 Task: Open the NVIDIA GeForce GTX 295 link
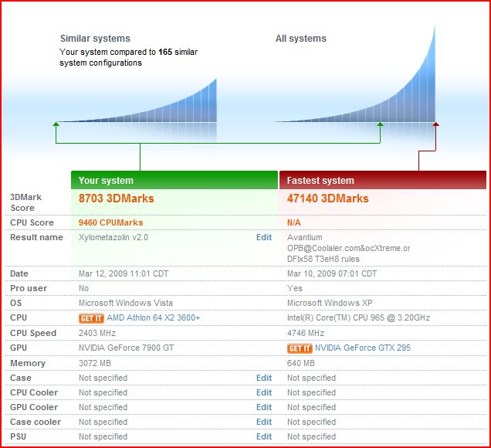tap(363, 348)
